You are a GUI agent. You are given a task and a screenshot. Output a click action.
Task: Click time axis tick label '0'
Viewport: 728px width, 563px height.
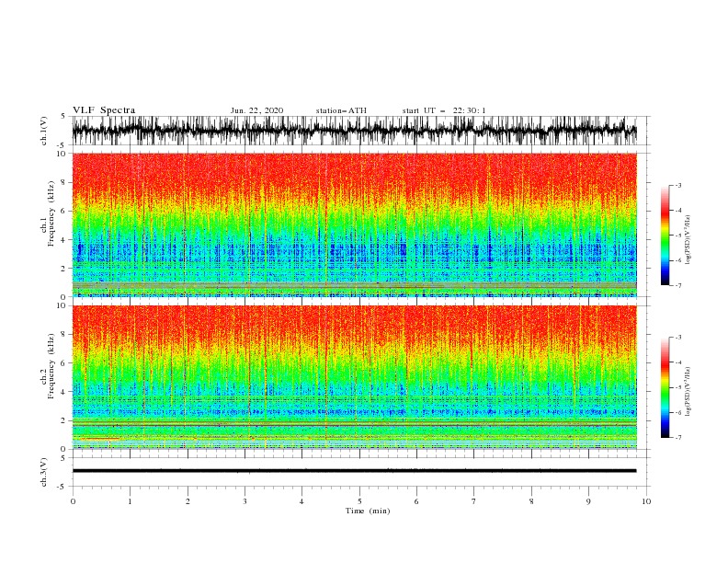[x=73, y=501]
